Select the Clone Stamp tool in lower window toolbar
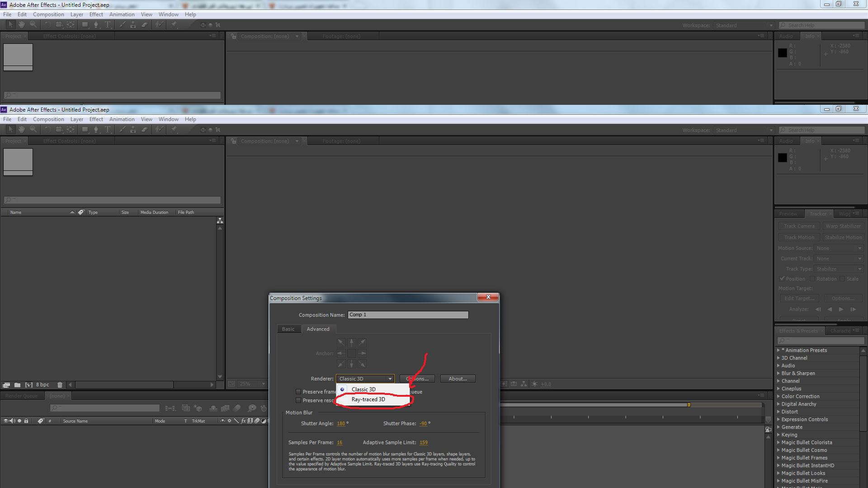Viewport: 868px width, 488px height. pos(133,130)
